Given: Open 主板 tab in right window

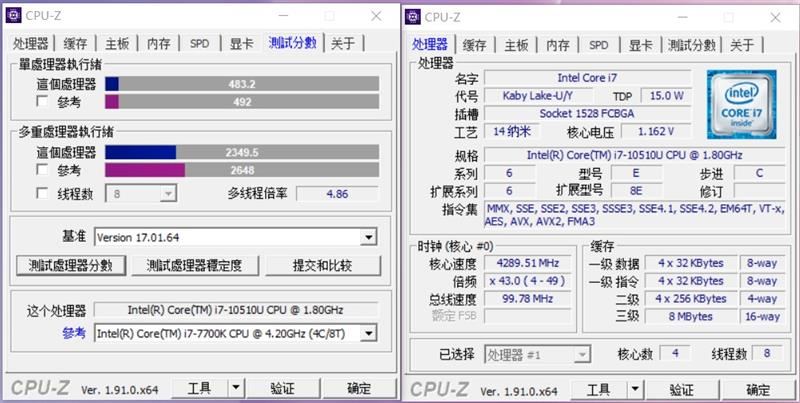Looking at the screenshot, I should pyautogui.click(x=516, y=45).
